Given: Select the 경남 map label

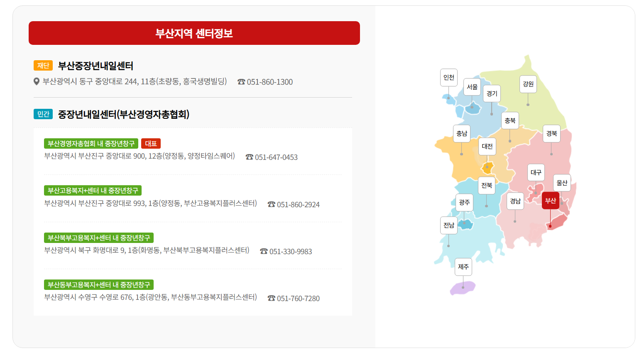Looking at the screenshot, I should (515, 201).
